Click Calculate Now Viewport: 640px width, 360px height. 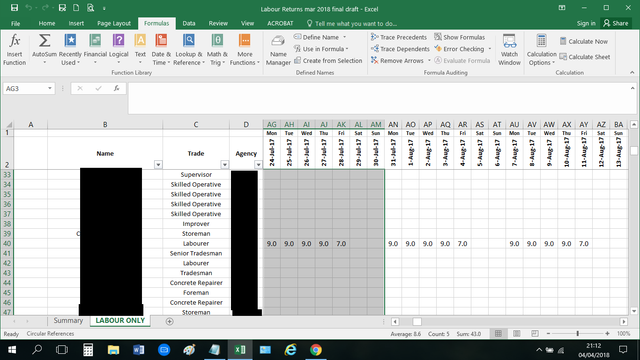click(584, 41)
